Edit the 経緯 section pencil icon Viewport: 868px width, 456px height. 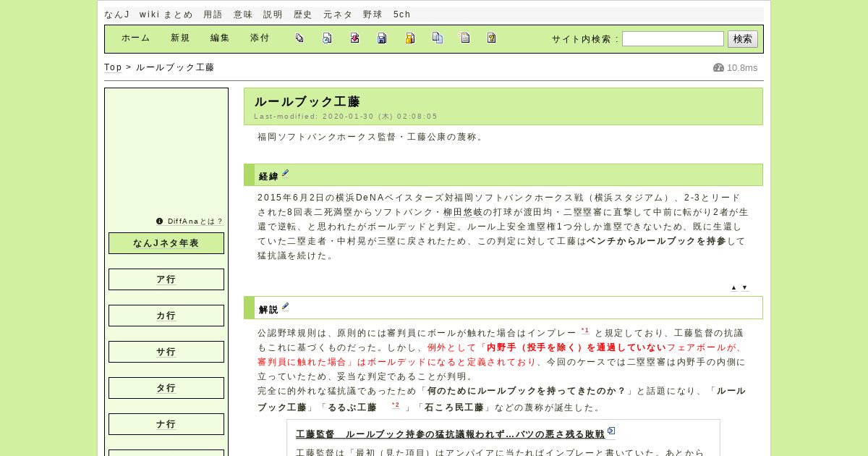click(285, 174)
